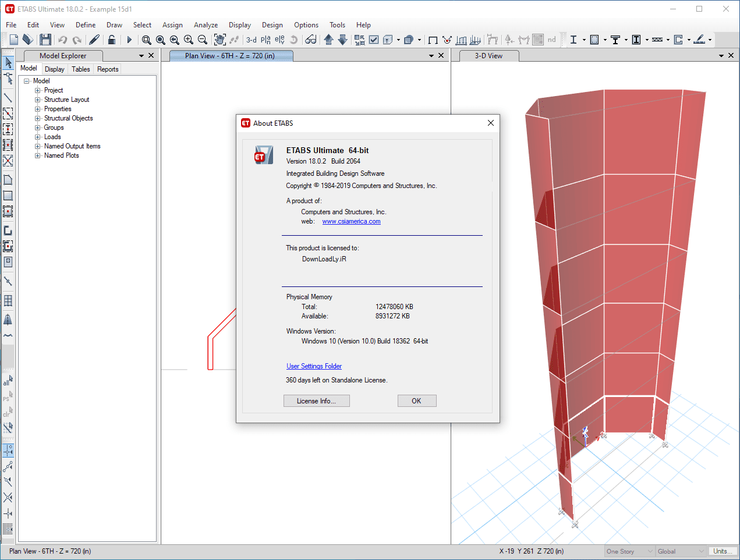Viewport: 740px width, 560px height.
Task: Open the Global coordinate system dropdown
Action: click(x=681, y=551)
